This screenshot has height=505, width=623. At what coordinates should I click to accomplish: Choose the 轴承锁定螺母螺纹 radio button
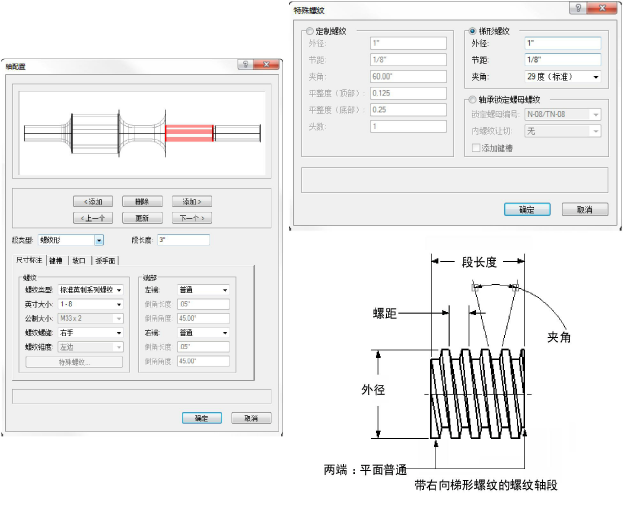(473, 100)
